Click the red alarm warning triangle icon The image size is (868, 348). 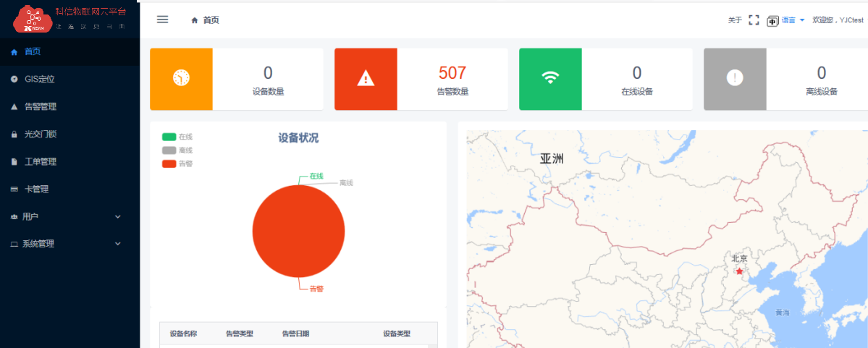(x=366, y=78)
